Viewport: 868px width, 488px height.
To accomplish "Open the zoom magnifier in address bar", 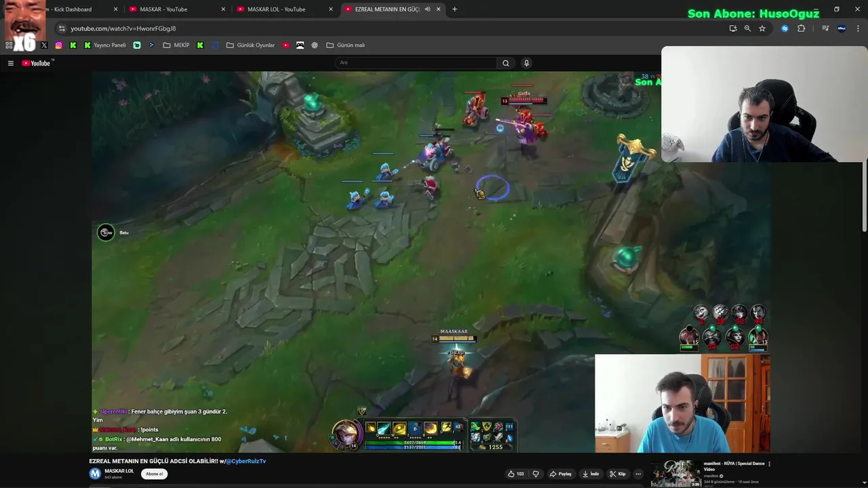I will point(747,28).
